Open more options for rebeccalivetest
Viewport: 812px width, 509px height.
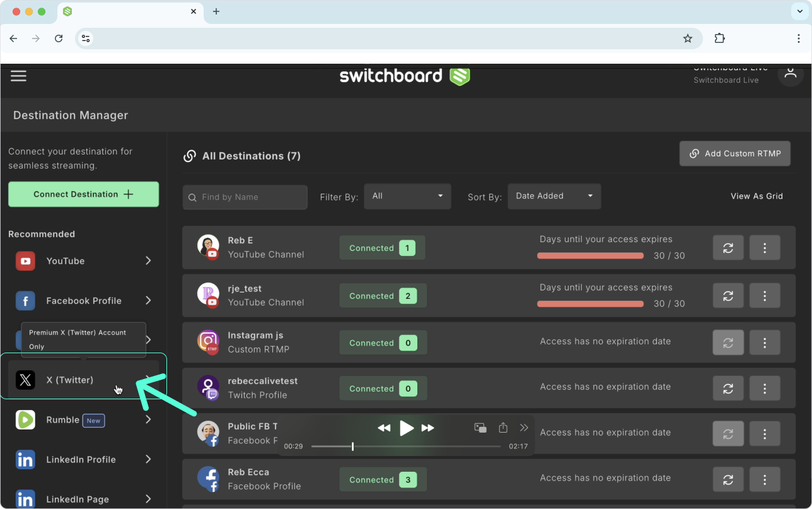[x=765, y=389]
